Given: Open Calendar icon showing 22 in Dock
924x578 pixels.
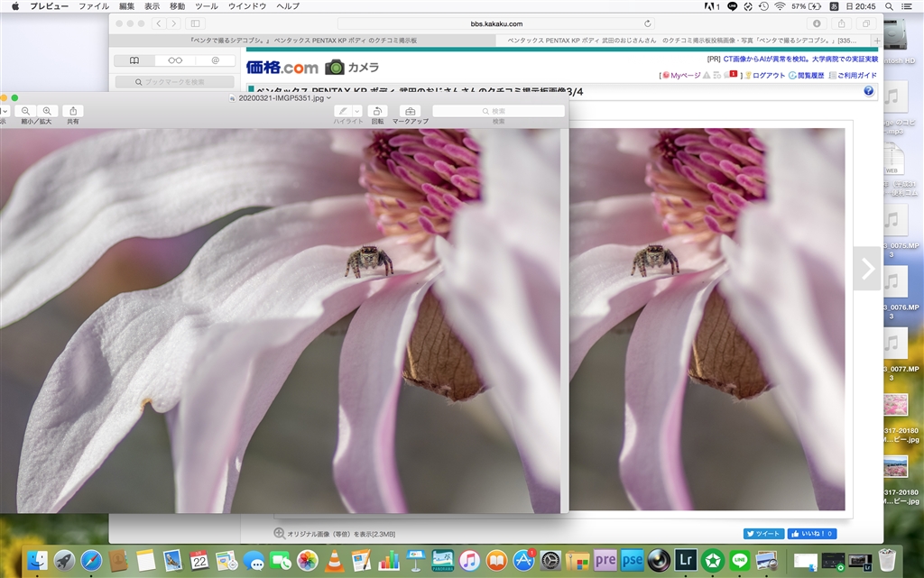Looking at the screenshot, I should pyautogui.click(x=199, y=560).
